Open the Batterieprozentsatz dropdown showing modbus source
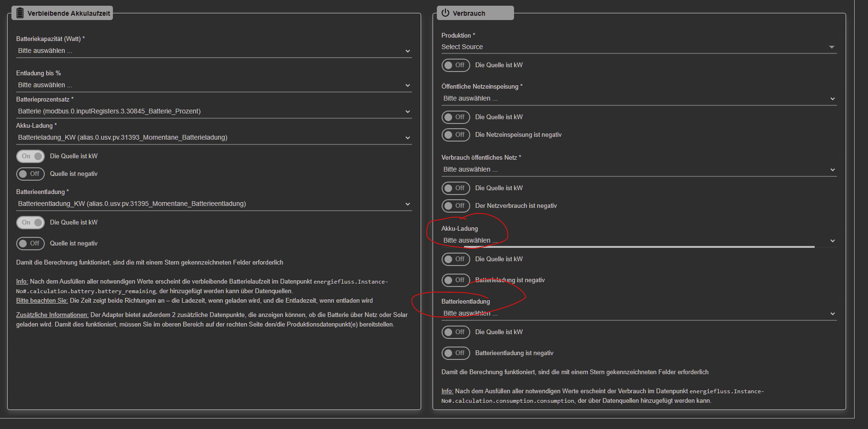Image resolution: width=868 pixels, height=429 pixels. click(x=214, y=112)
